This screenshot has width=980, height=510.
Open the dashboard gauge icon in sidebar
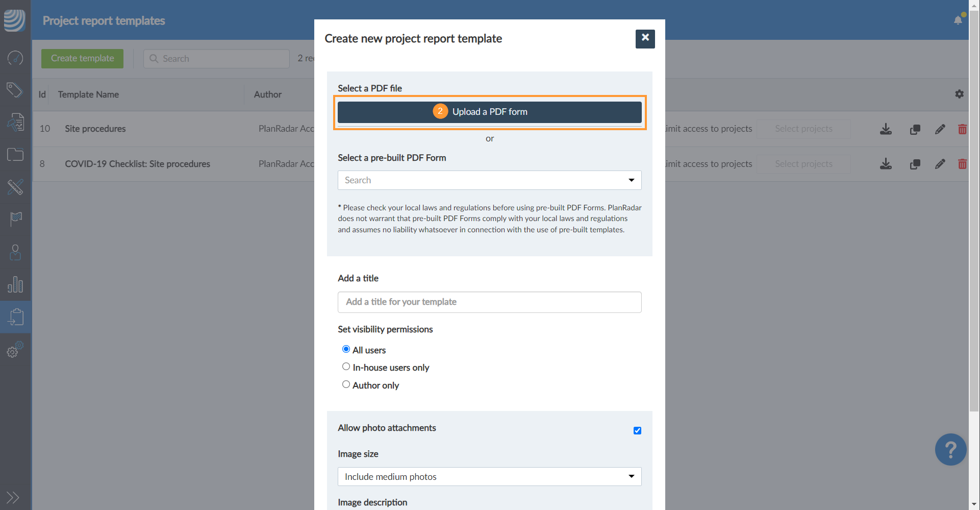coord(15,58)
